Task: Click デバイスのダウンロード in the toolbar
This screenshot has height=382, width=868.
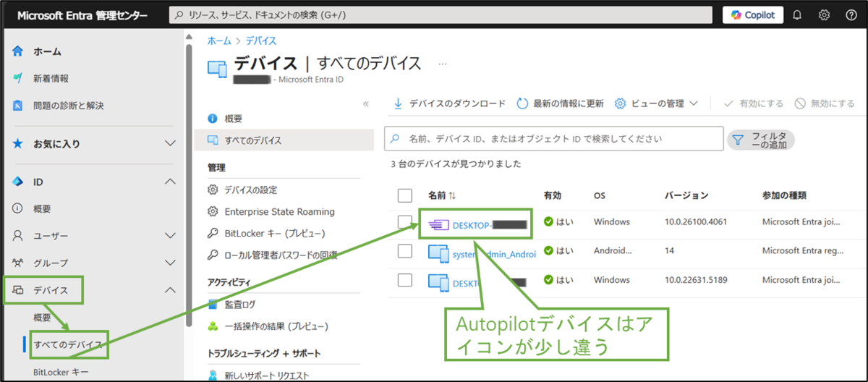Action: (449, 103)
